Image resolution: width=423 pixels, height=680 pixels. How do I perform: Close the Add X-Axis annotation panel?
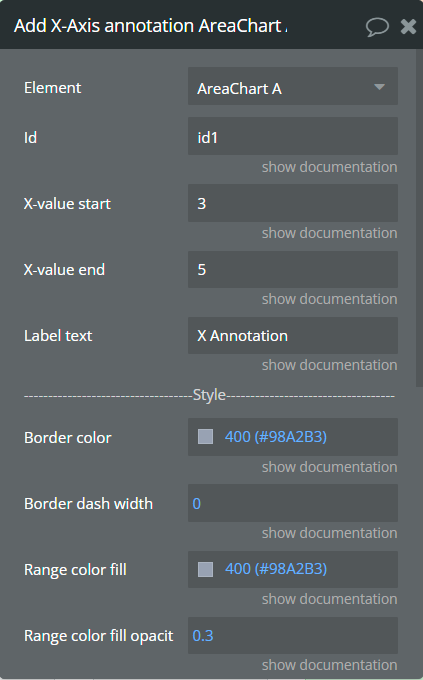(x=408, y=27)
